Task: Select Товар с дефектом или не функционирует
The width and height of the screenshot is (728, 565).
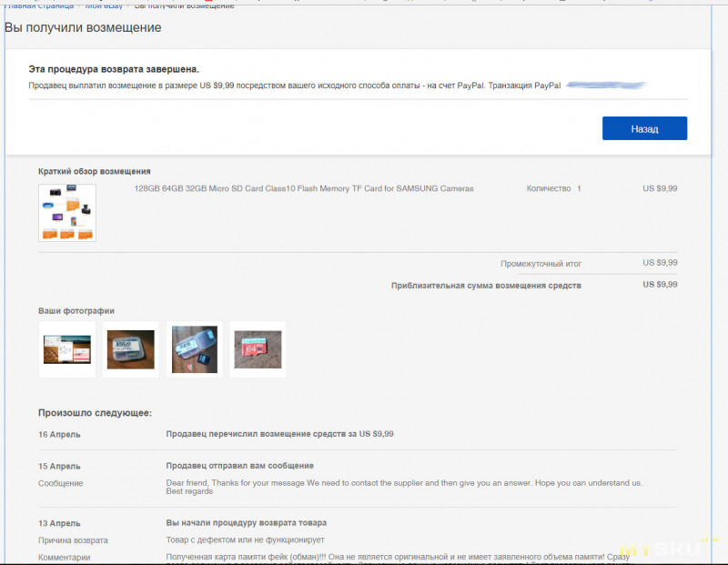Action: [x=245, y=540]
